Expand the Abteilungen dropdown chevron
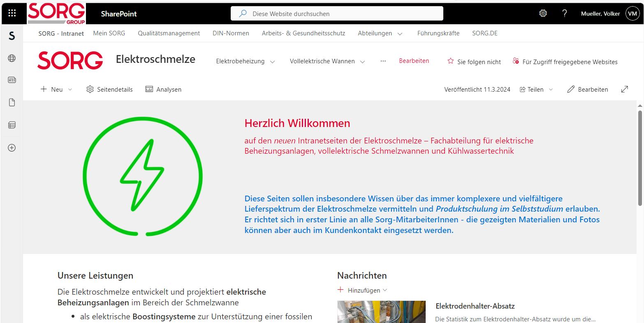The height and width of the screenshot is (323, 644). (x=400, y=34)
